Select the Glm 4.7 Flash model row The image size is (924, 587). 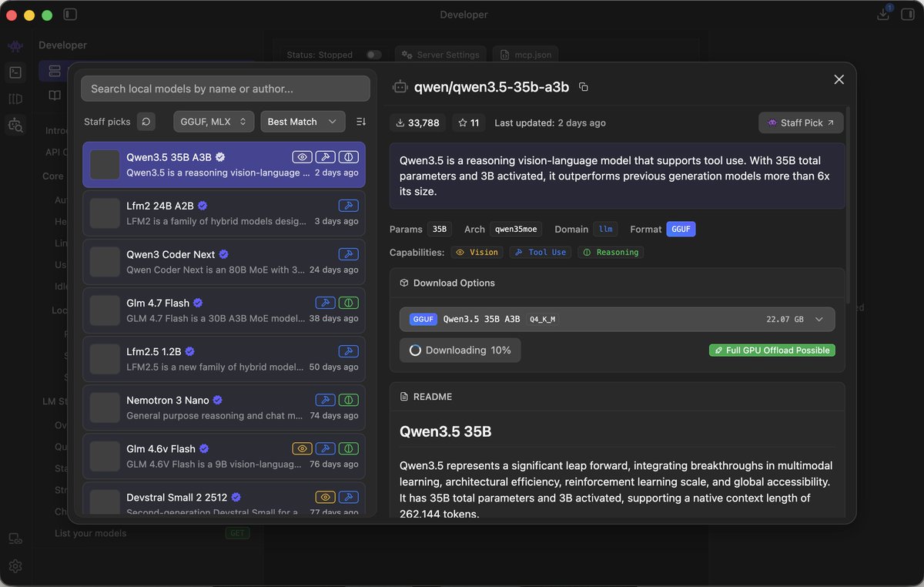coord(224,310)
